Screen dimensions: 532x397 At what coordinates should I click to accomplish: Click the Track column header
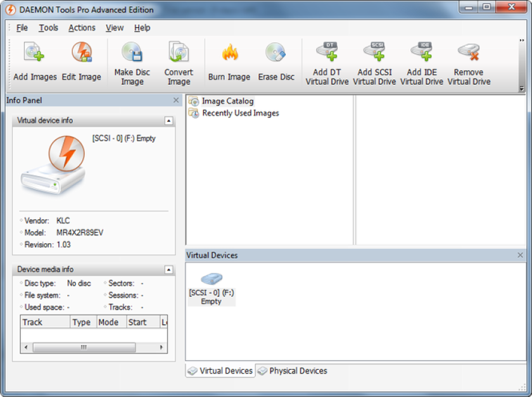pos(45,322)
